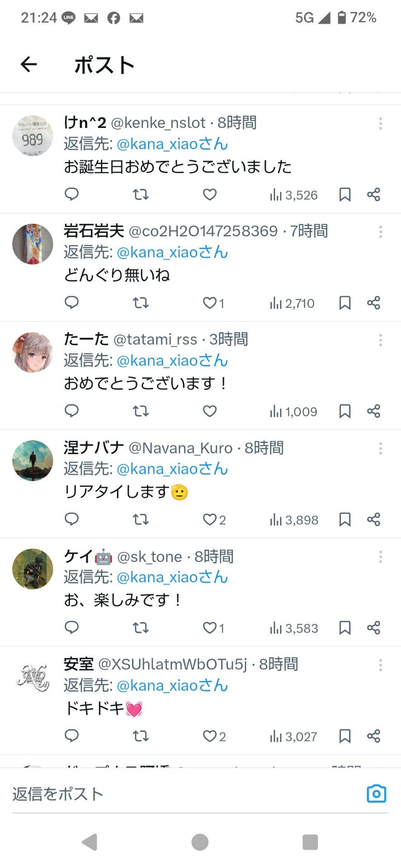Open more options for たーた's reply
This screenshot has width=401, height=868.
(x=381, y=340)
